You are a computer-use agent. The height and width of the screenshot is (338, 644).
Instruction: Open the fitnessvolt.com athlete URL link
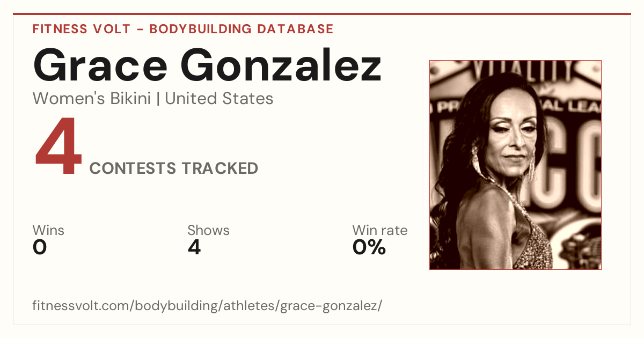point(207,306)
